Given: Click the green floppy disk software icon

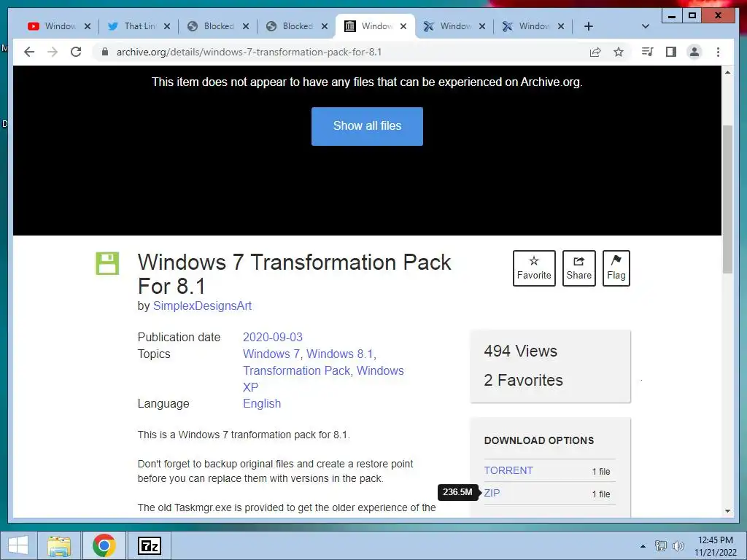Looking at the screenshot, I should [x=108, y=263].
